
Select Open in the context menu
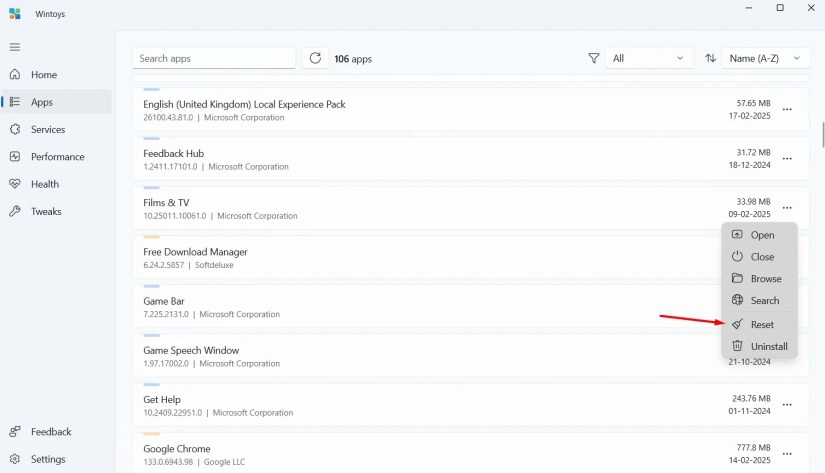point(759,235)
